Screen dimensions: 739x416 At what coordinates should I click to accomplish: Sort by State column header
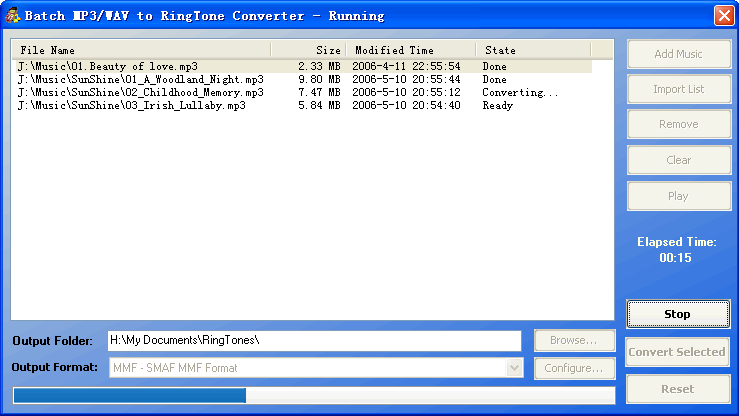pos(534,50)
